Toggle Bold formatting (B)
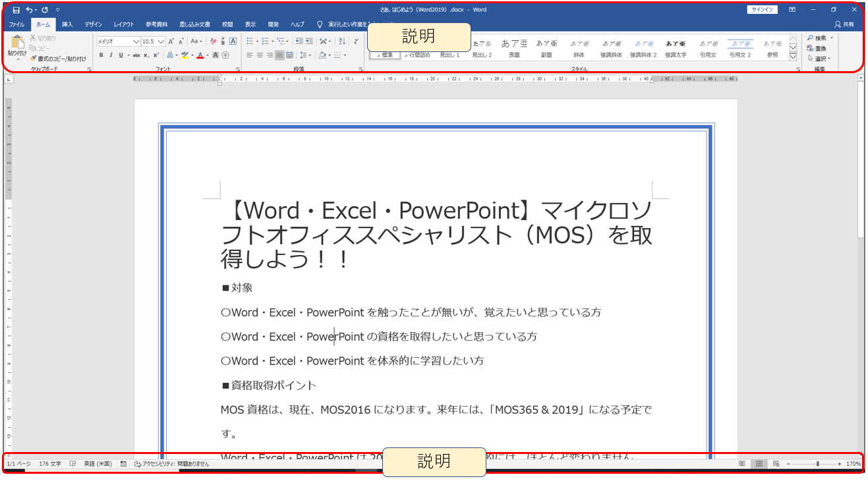The height and width of the screenshot is (483, 868). point(101,55)
